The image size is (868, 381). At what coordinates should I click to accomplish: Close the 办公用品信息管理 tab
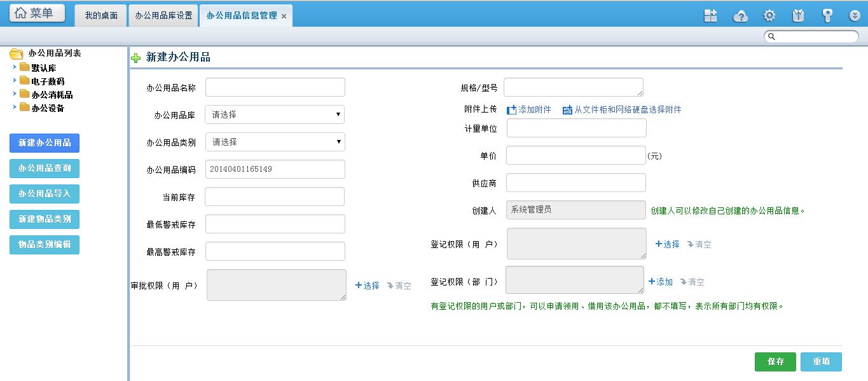284,17
